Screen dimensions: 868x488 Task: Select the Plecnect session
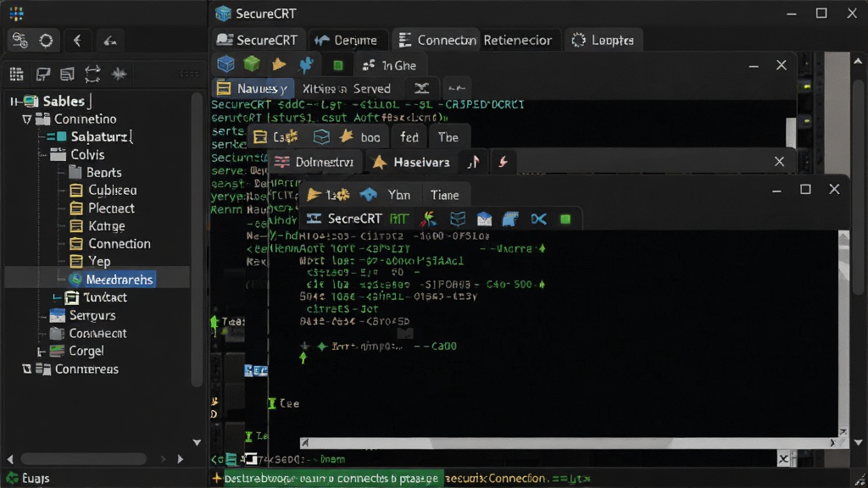(111, 208)
